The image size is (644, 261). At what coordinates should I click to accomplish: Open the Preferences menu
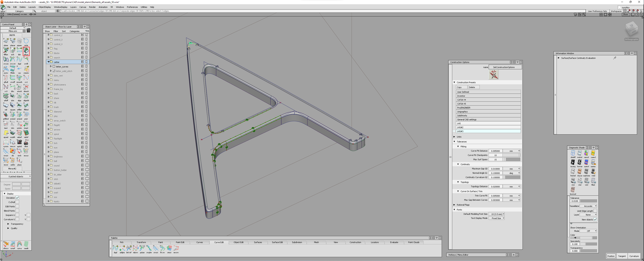pos(132,7)
